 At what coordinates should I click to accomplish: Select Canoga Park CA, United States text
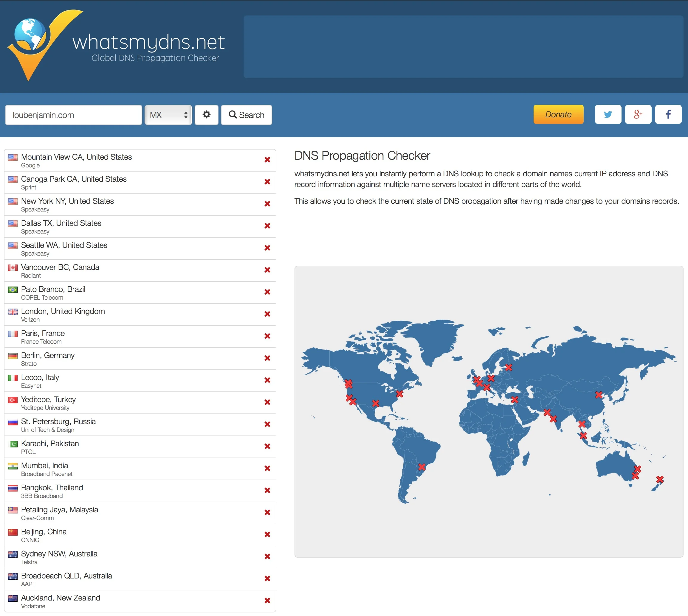point(74,179)
